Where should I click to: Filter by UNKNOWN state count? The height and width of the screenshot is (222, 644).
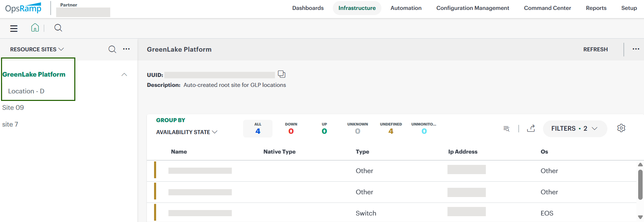click(357, 129)
